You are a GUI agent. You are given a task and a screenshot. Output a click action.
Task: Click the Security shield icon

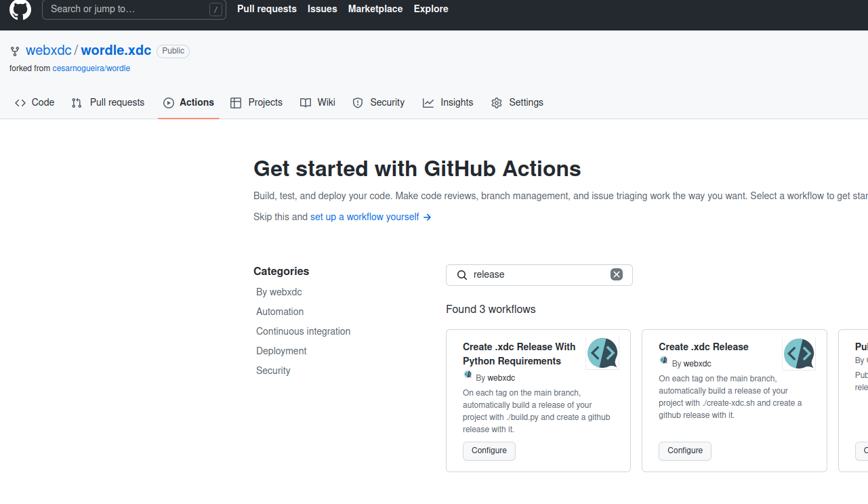pos(358,103)
